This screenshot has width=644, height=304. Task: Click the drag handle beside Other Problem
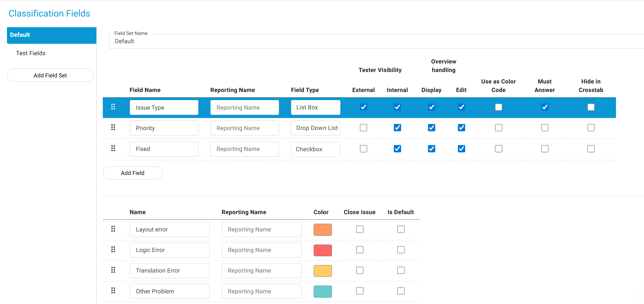(113, 291)
